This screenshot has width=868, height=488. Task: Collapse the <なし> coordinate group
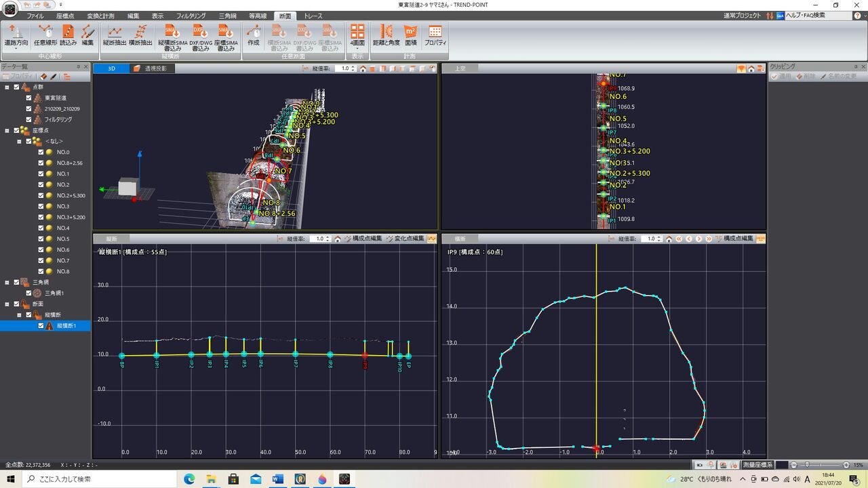point(19,141)
